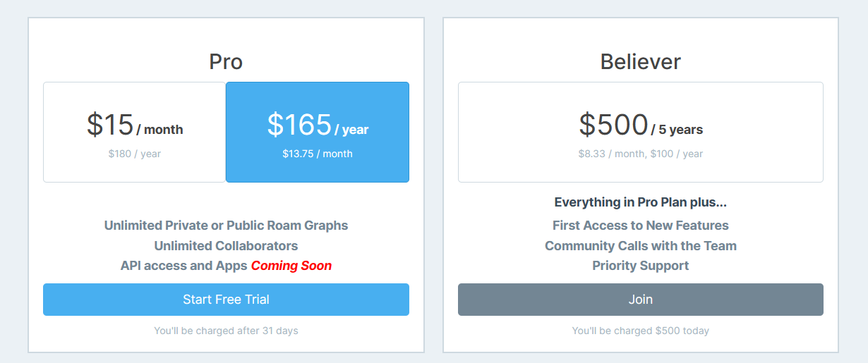
Task: Click the Pro plan heading
Action: point(226,62)
